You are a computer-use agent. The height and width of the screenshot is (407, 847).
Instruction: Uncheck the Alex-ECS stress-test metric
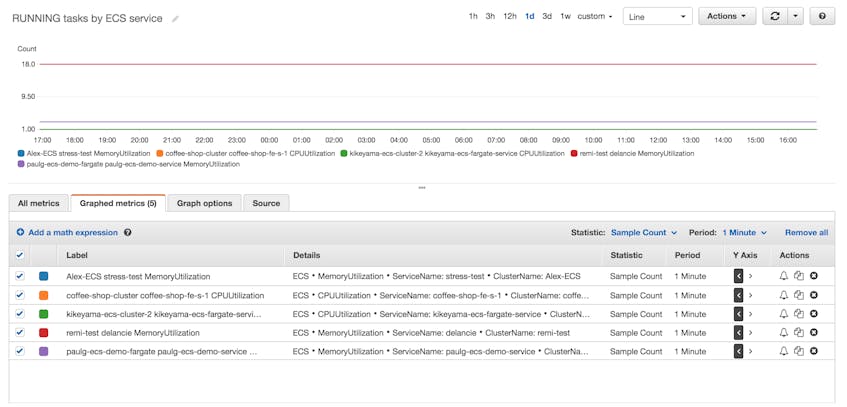click(19, 276)
